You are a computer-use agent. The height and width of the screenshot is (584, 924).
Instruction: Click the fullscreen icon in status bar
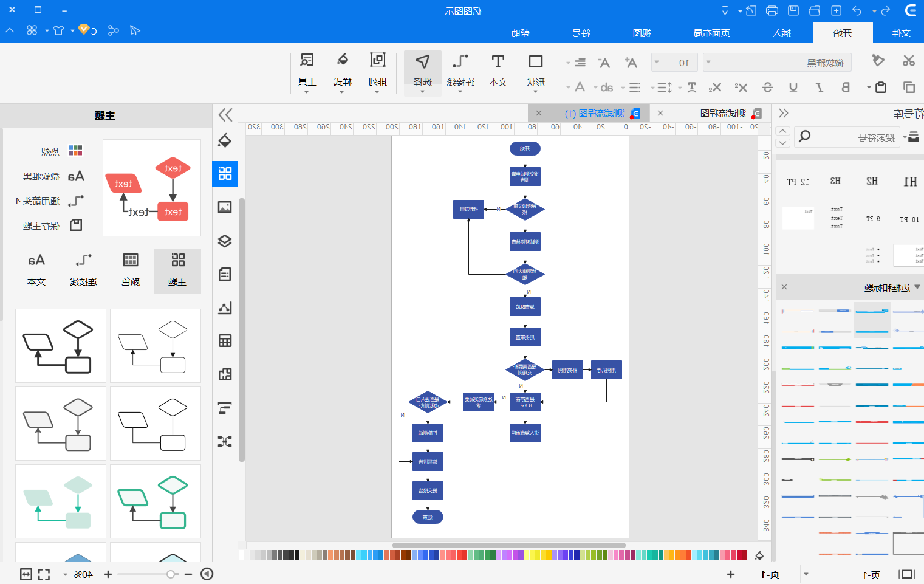[x=44, y=574]
